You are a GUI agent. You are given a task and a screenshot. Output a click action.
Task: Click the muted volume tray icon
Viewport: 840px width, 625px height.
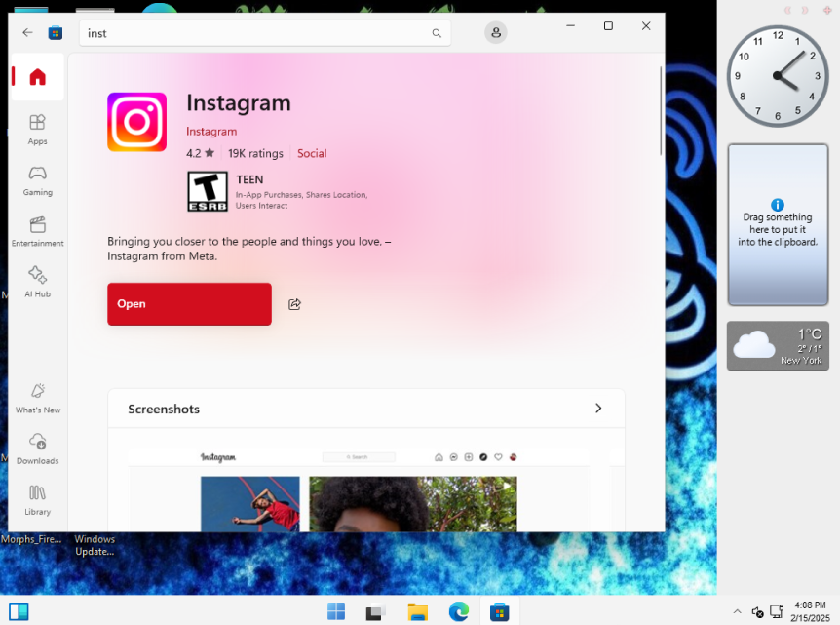coord(757,611)
